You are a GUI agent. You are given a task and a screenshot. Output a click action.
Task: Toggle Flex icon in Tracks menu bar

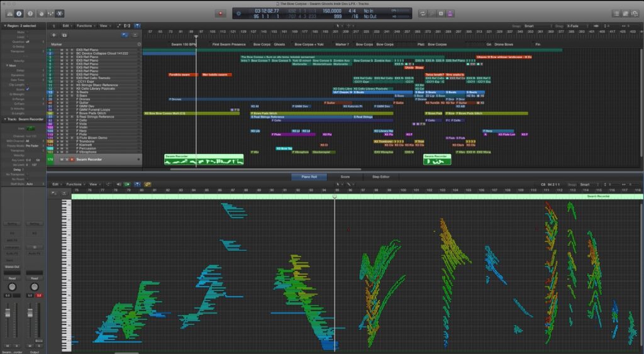pos(127,26)
